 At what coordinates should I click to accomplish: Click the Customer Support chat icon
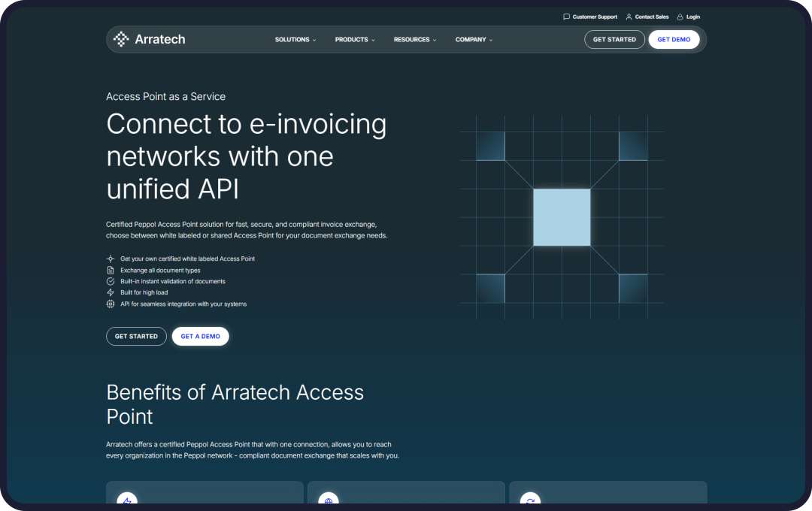coord(566,17)
